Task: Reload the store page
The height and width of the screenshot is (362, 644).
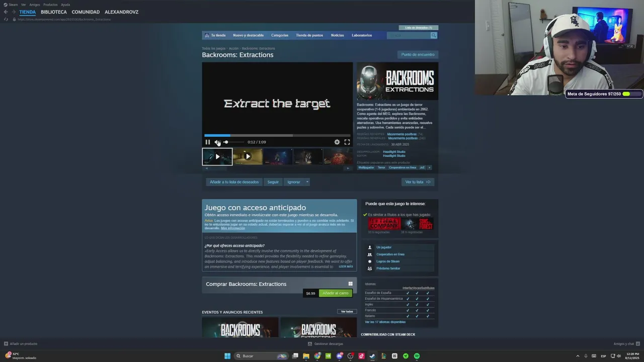Action: pos(6,19)
